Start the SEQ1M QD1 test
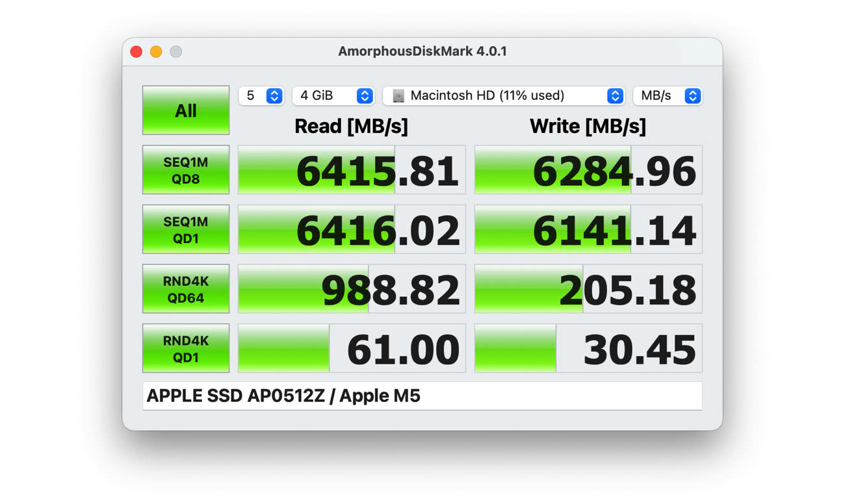 pos(186,230)
